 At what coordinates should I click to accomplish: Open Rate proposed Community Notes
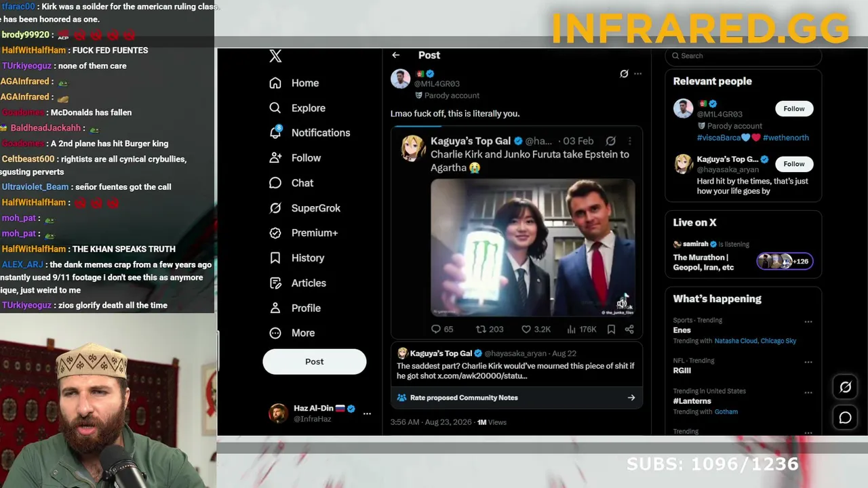[x=516, y=398]
